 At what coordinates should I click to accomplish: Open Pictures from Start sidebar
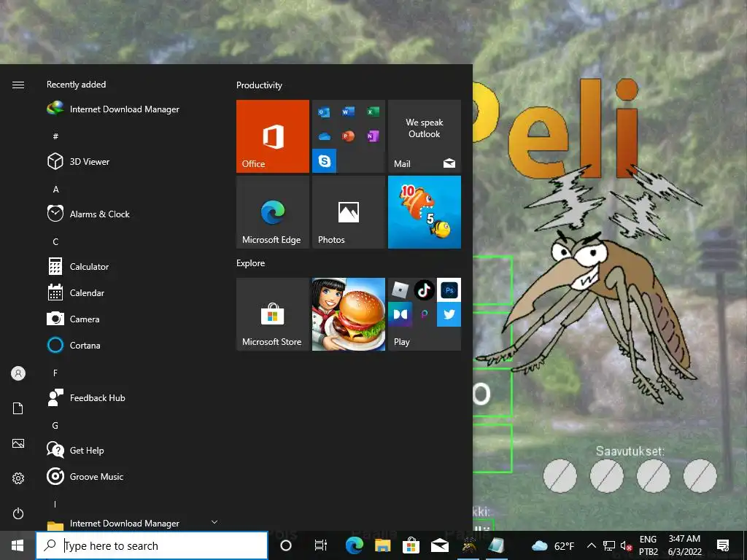tap(18, 443)
